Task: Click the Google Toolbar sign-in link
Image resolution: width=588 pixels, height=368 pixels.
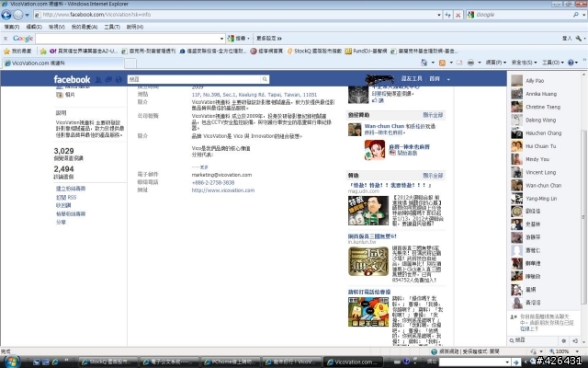Action: [x=567, y=39]
